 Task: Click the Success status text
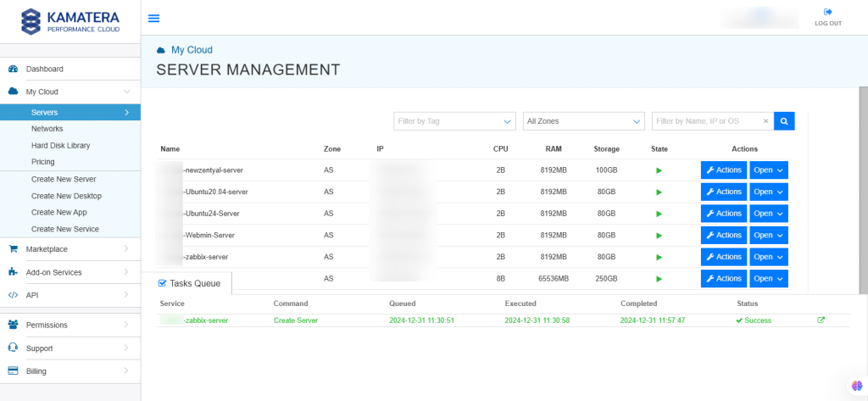[x=758, y=320]
